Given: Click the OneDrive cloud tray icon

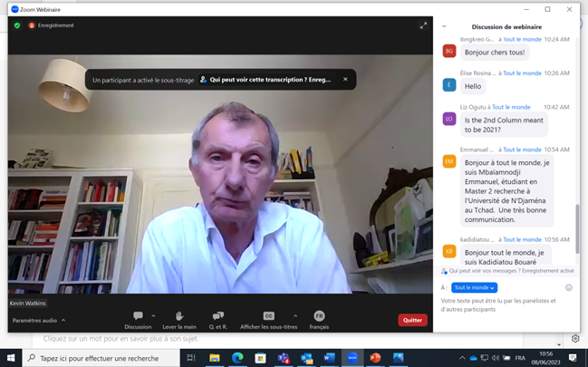Looking at the screenshot, I should [x=473, y=358].
